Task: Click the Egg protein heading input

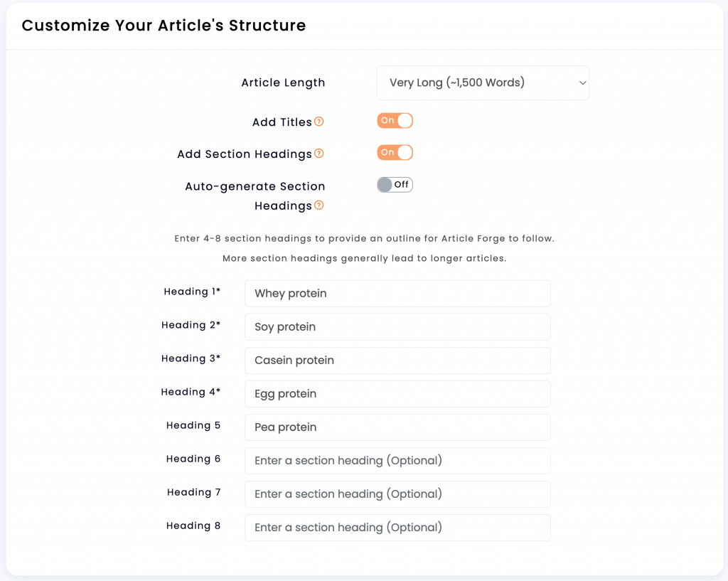Action: click(x=397, y=394)
